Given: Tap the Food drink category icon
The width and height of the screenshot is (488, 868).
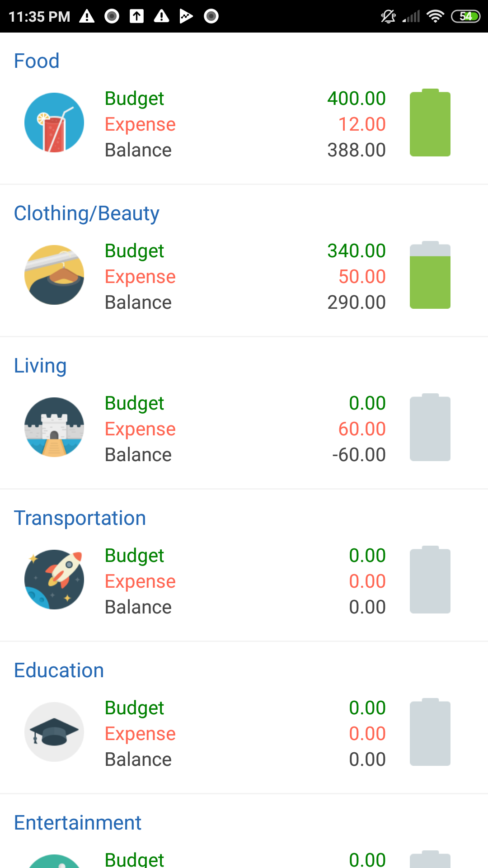Looking at the screenshot, I should point(54,123).
